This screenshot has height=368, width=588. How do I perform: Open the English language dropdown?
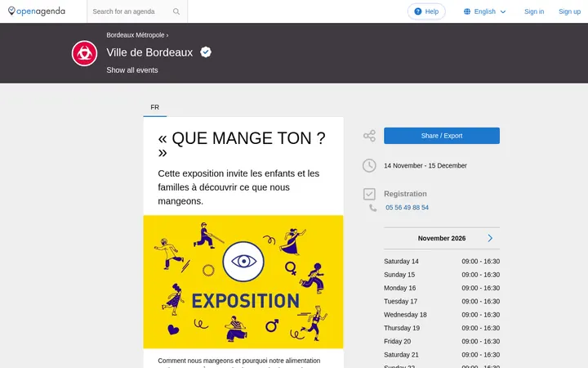[x=485, y=11]
